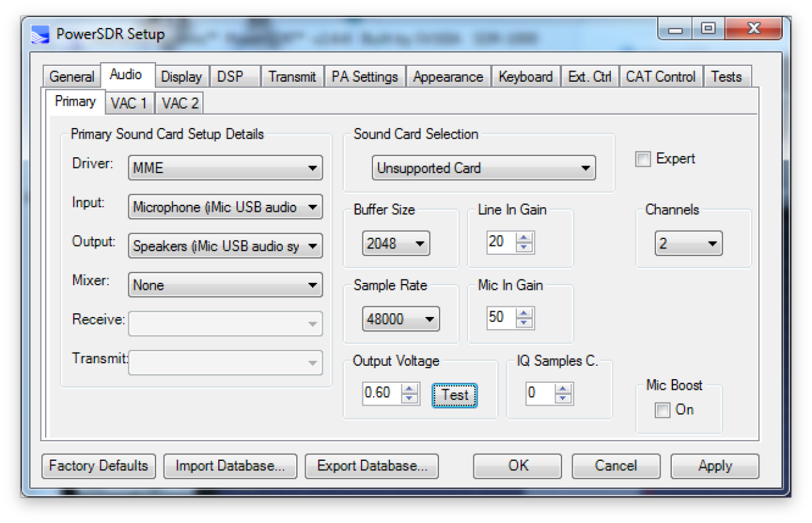Open the Channels dropdown
The width and height of the screenshot is (812, 523).
(688, 243)
